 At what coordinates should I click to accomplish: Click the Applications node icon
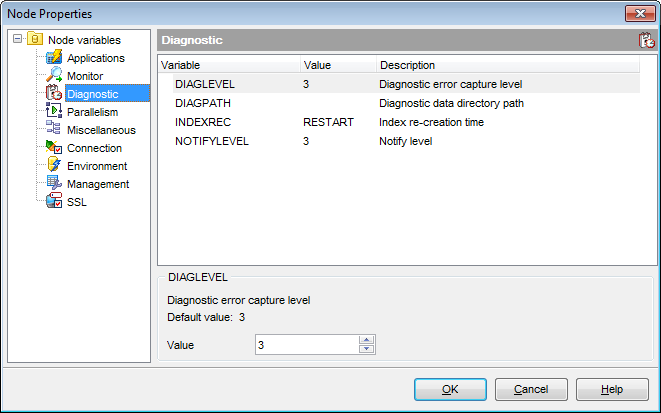(x=54, y=58)
